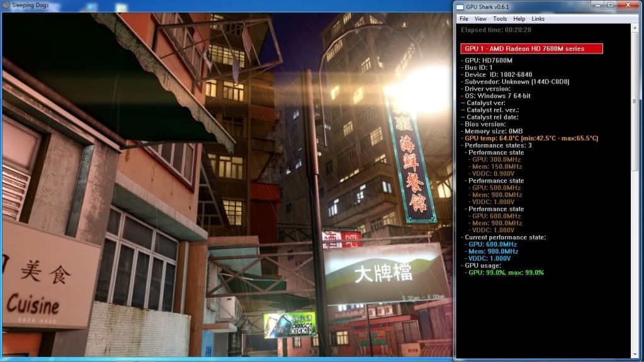The width and height of the screenshot is (644, 362).
Task: Click the Bios version line
Action: (x=483, y=124)
